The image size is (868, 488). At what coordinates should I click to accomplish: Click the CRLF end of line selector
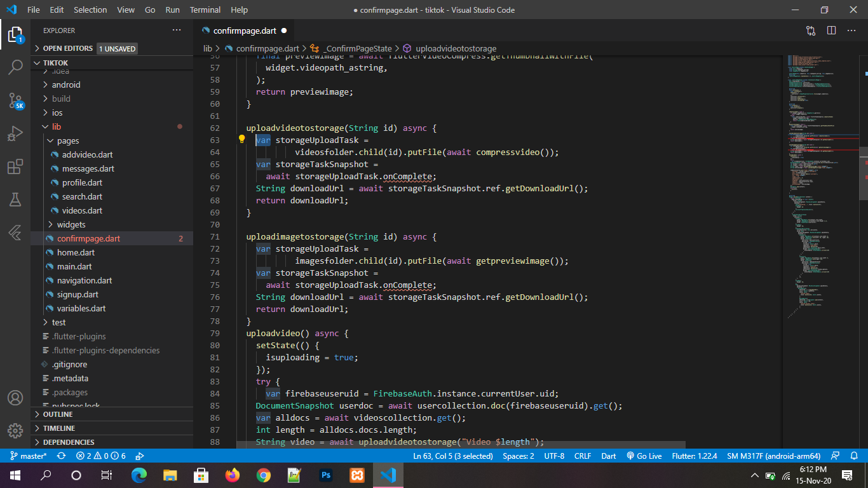[583, 456]
